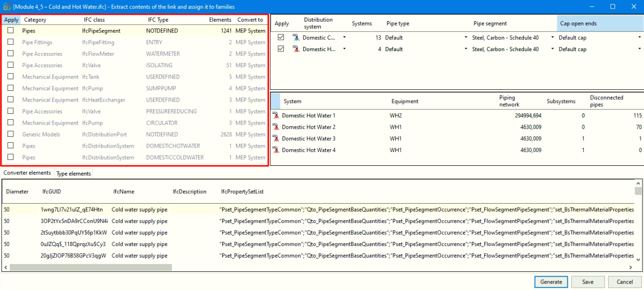This screenshot has height=290, width=644.
Task: Click the Domestic Cold water system icon
Action: (296, 37)
